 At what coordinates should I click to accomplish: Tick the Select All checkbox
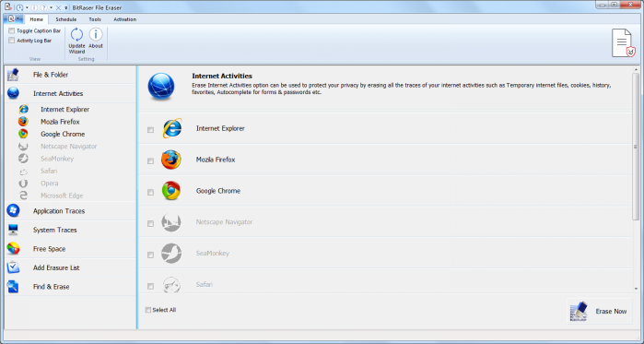[x=148, y=310]
